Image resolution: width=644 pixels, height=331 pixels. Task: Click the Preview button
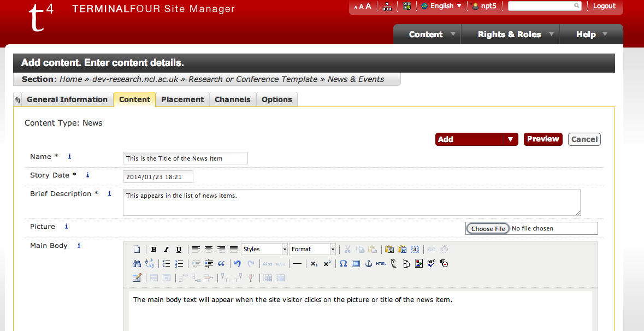click(543, 139)
